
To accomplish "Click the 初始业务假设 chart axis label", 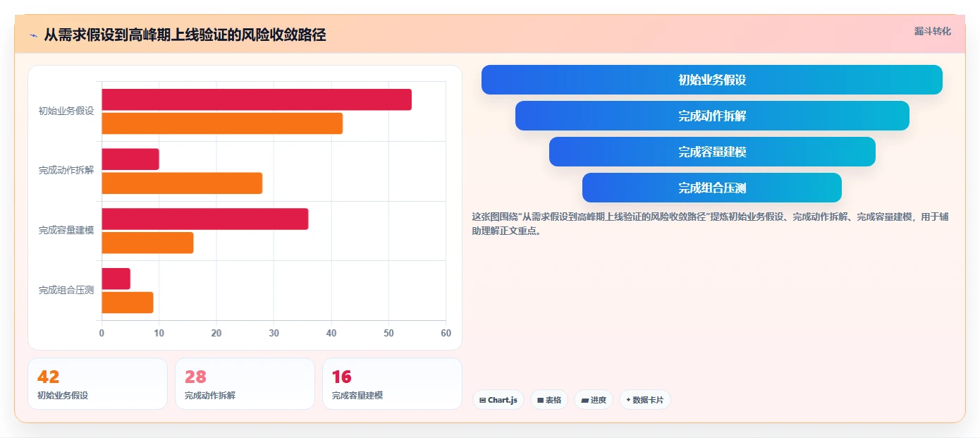I will click(66, 111).
